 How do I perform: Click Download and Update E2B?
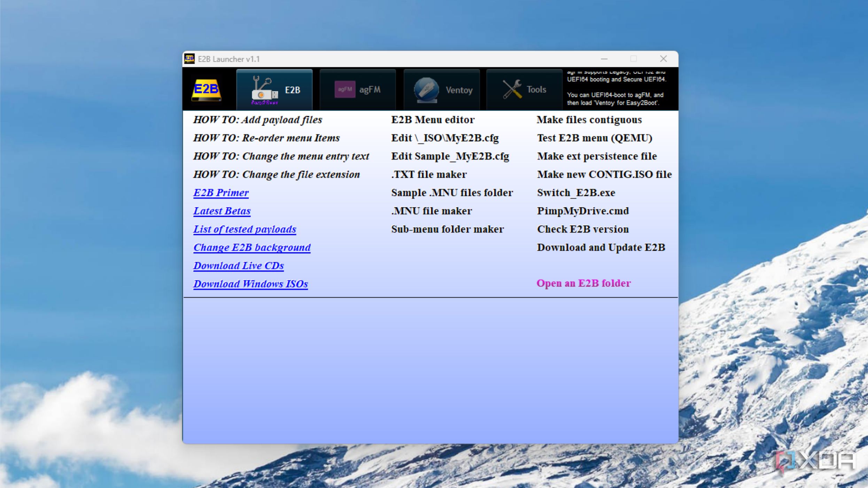[x=601, y=247]
